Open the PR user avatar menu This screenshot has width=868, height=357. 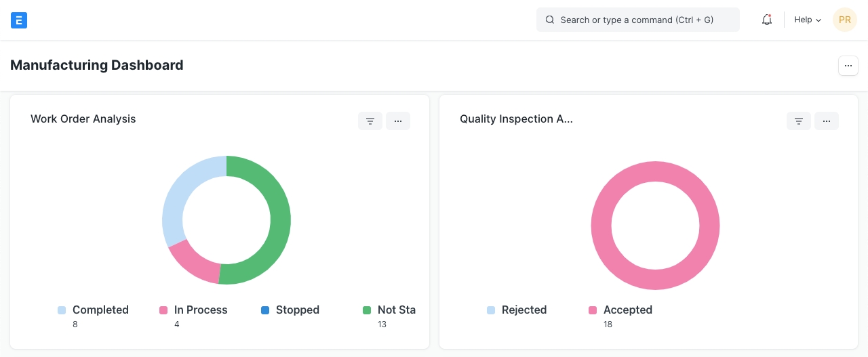pos(844,20)
